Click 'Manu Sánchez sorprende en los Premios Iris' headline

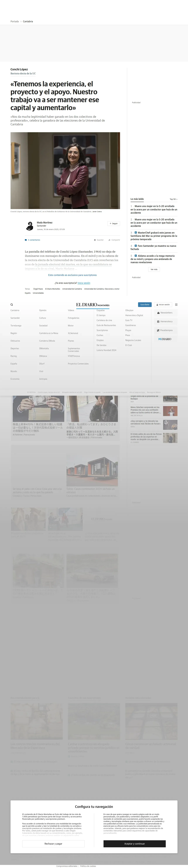(x=146, y=410)
